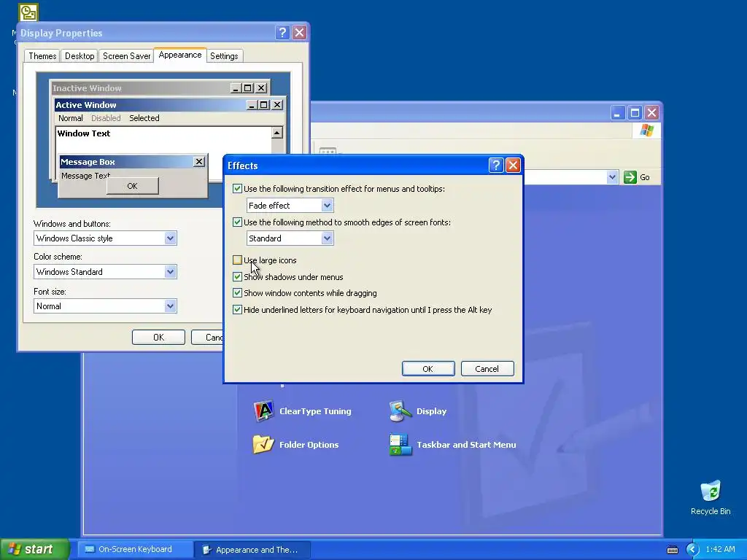Click the green Go arrow icon
This screenshot has height=560, width=747.
pos(630,177)
